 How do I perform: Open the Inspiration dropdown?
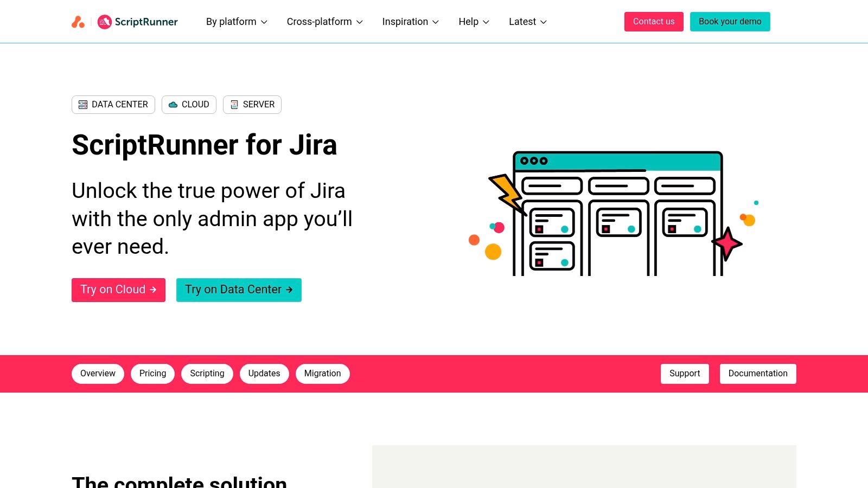[410, 22]
